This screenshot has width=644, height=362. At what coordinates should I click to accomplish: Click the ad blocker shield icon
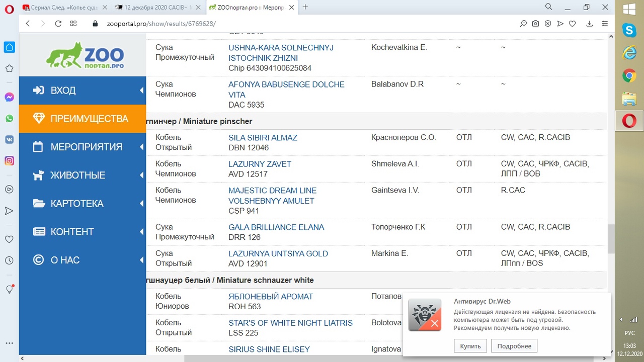(x=548, y=24)
